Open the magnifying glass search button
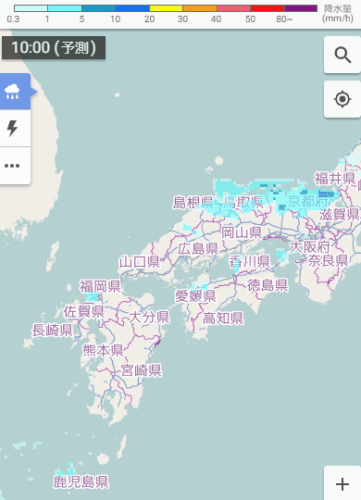The image size is (361, 500). (x=342, y=55)
